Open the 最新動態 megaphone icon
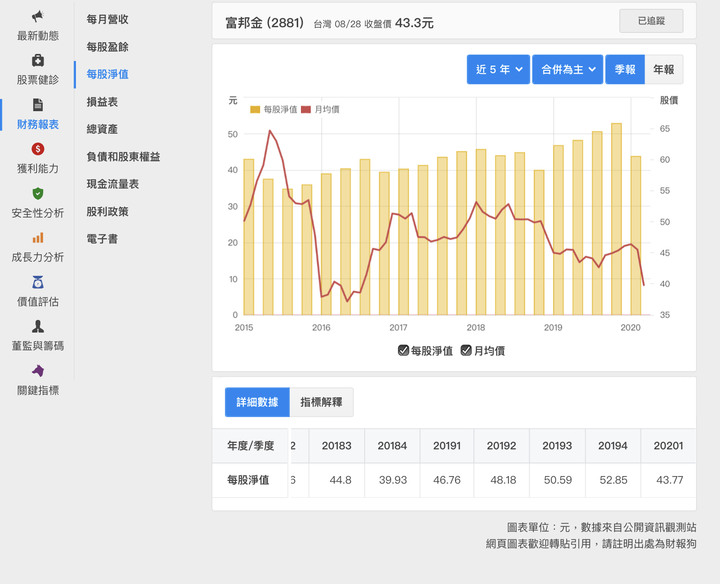Viewport: 720px width, 584px height. [x=38, y=17]
